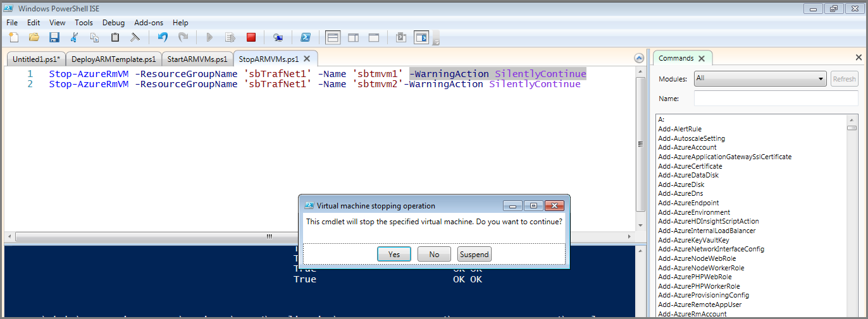The width and height of the screenshot is (868, 319).
Task: Switch to the StartARMVMs.ps1 tab
Action: point(197,59)
